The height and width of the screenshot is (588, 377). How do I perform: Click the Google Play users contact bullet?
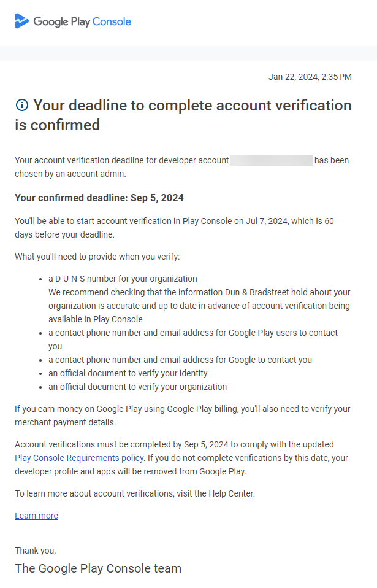point(193,333)
